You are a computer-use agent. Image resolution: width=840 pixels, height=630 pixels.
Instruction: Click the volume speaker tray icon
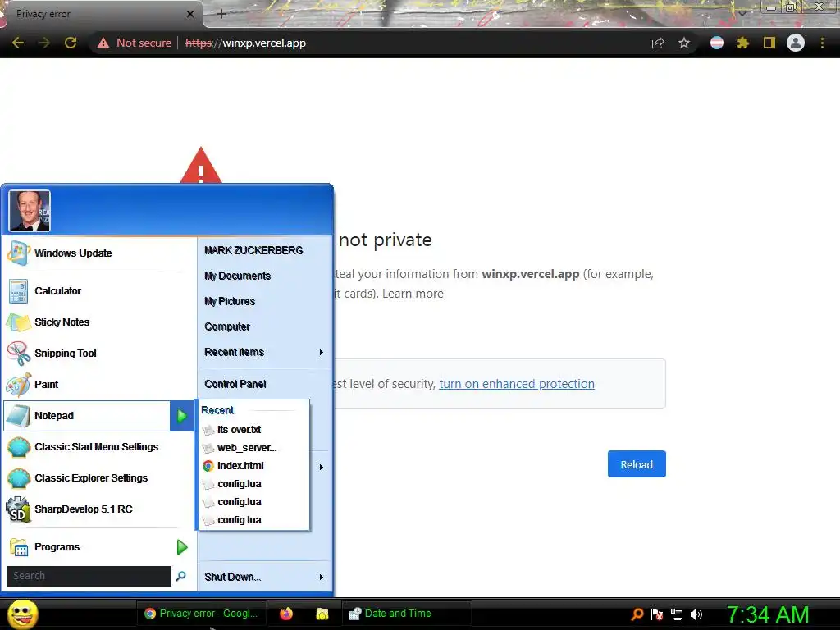click(x=696, y=614)
